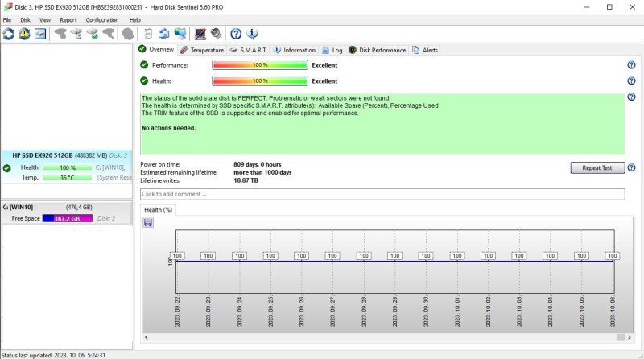Switch to the Alerts tab
This screenshot has width=644, height=359.
point(425,50)
